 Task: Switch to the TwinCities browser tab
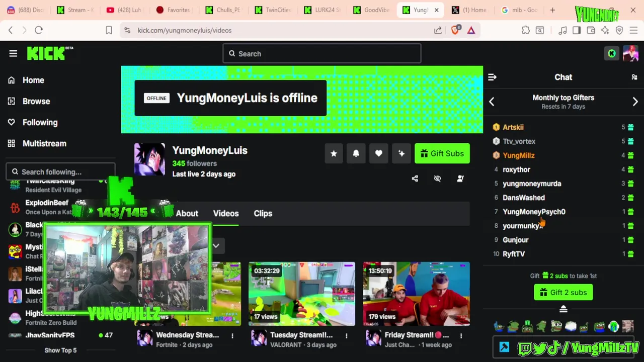click(272, 10)
